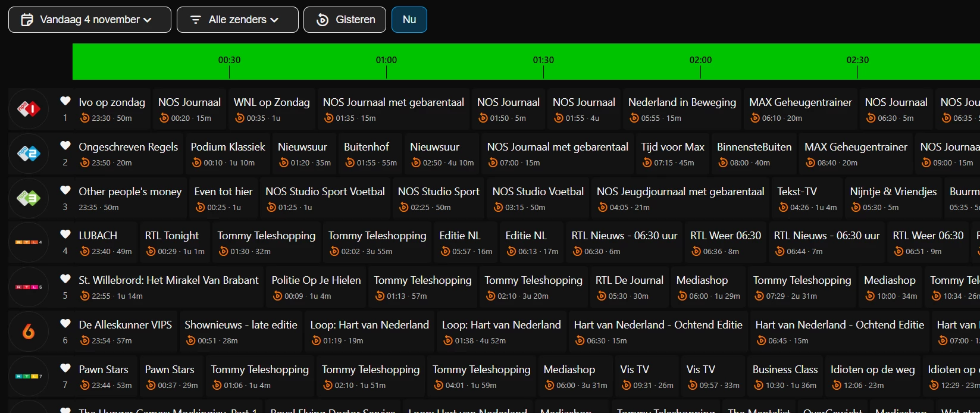Select Vis TV at 09:31

tap(647, 376)
